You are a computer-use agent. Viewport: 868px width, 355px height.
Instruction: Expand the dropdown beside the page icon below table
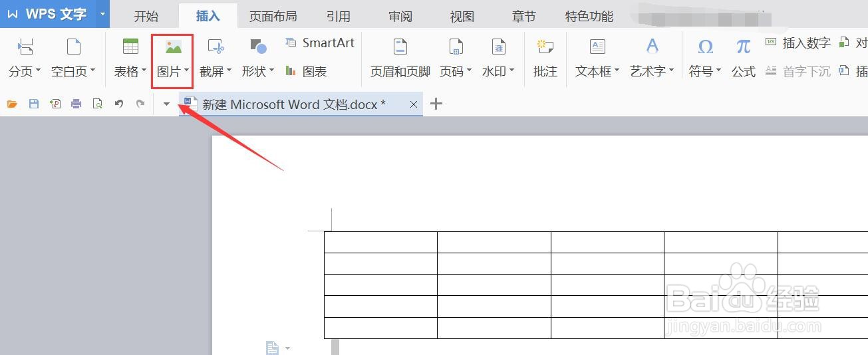pos(287,348)
